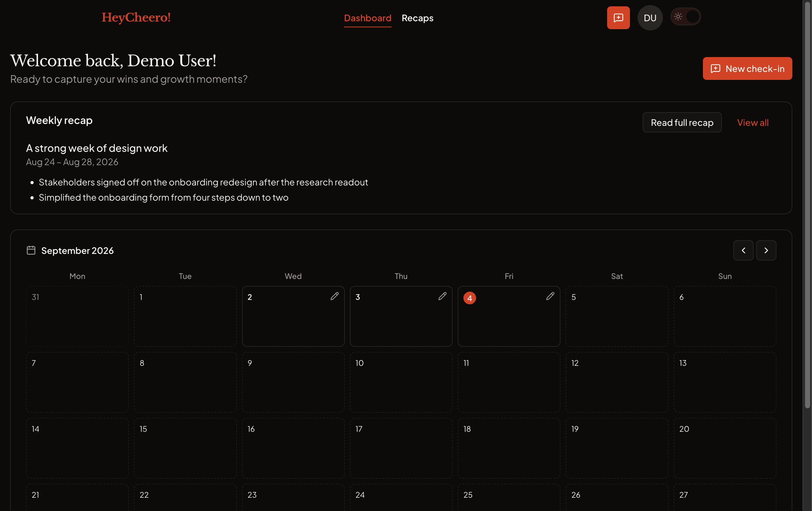
Task: Click the September 2026 month label
Action: (78, 250)
